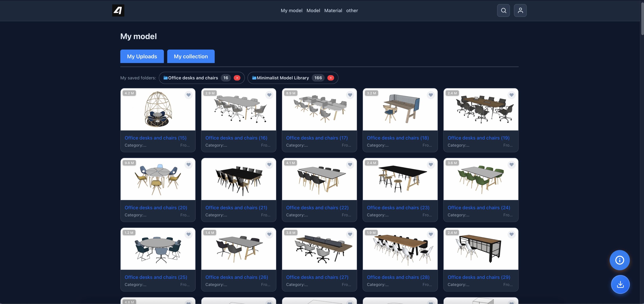Viewport: 644px width, 304px height.
Task: Open Office desks and chairs (26) link
Action: pos(237,277)
